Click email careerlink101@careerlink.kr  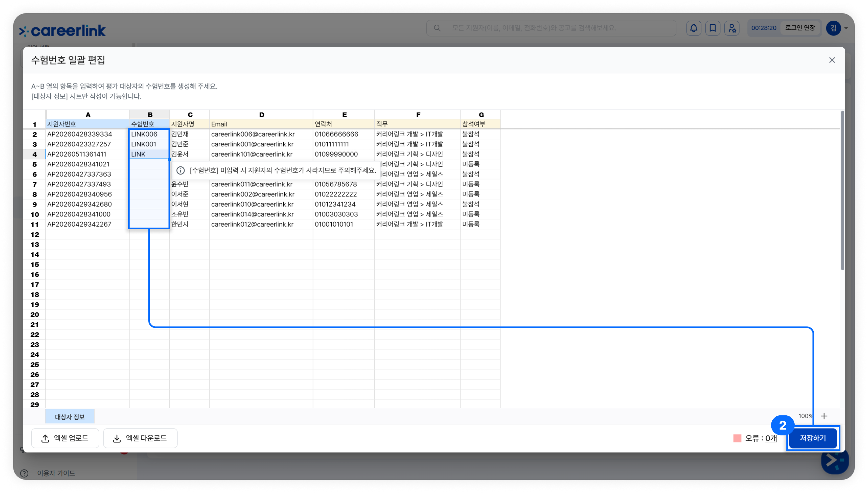(x=261, y=154)
